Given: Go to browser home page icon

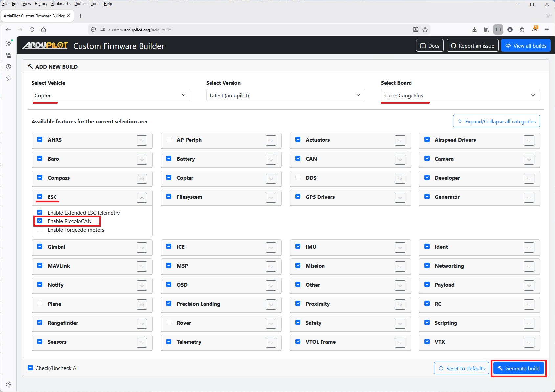Looking at the screenshot, I should tap(43, 30).
